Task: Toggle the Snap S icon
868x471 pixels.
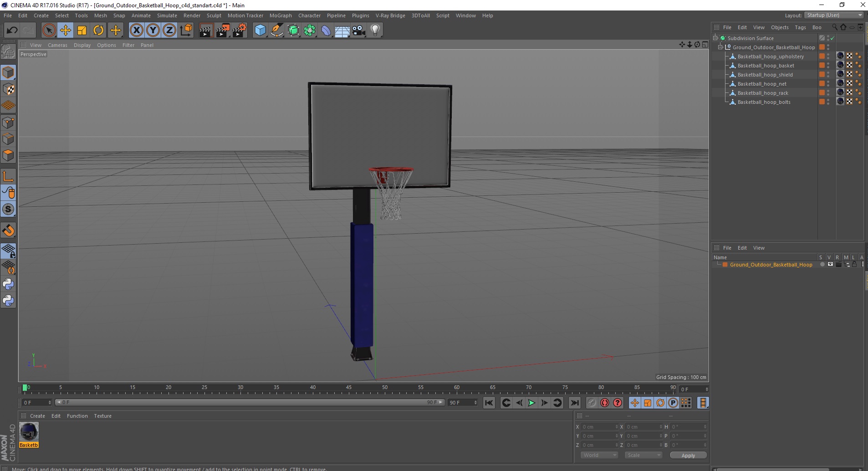Action: (8, 209)
